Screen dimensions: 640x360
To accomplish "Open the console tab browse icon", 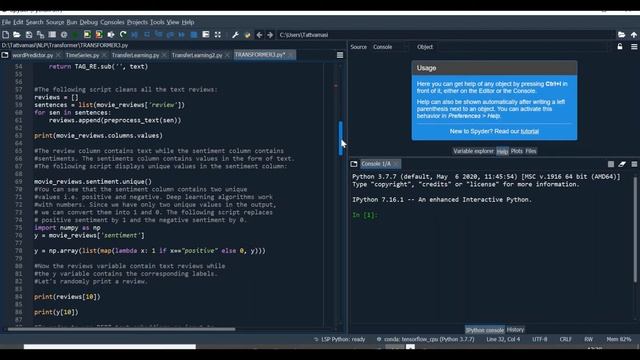I will pyautogui.click(x=354, y=164).
